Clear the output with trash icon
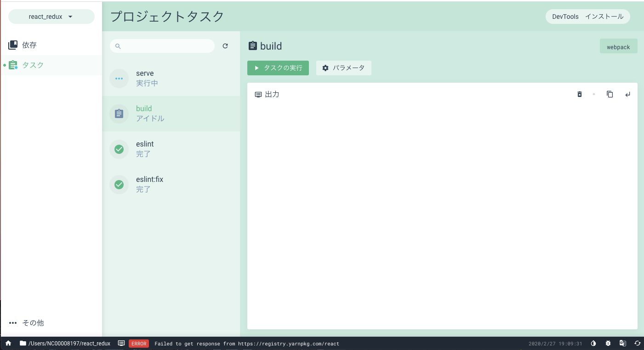Image resolution: width=644 pixels, height=350 pixels. (580, 94)
